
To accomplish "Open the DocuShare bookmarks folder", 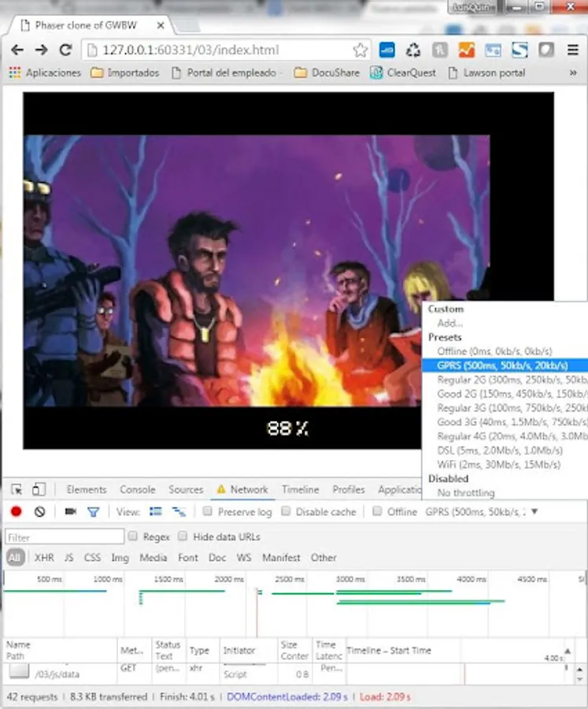I will 327,72.
